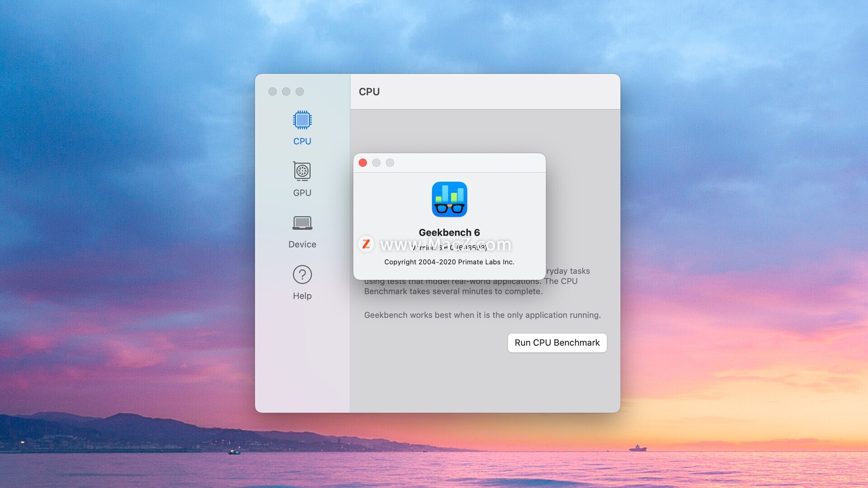Click the About dialog's gray minimize button
The height and width of the screenshot is (488, 868).
point(376,163)
